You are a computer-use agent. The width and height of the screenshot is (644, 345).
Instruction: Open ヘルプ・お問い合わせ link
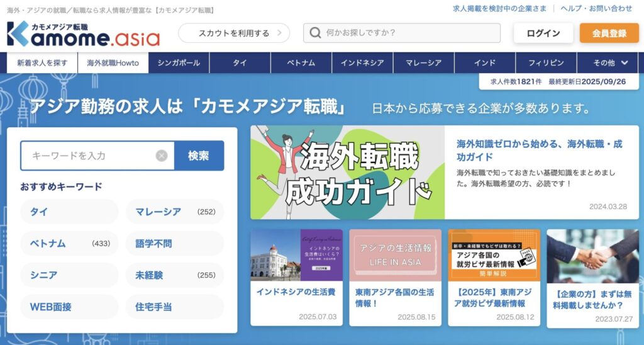[596, 8]
